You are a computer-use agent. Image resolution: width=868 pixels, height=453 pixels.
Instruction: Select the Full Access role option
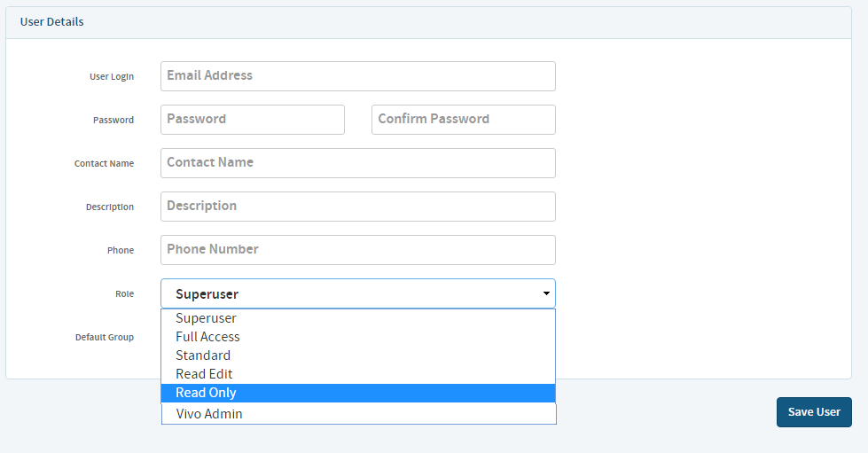click(x=358, y=337)
